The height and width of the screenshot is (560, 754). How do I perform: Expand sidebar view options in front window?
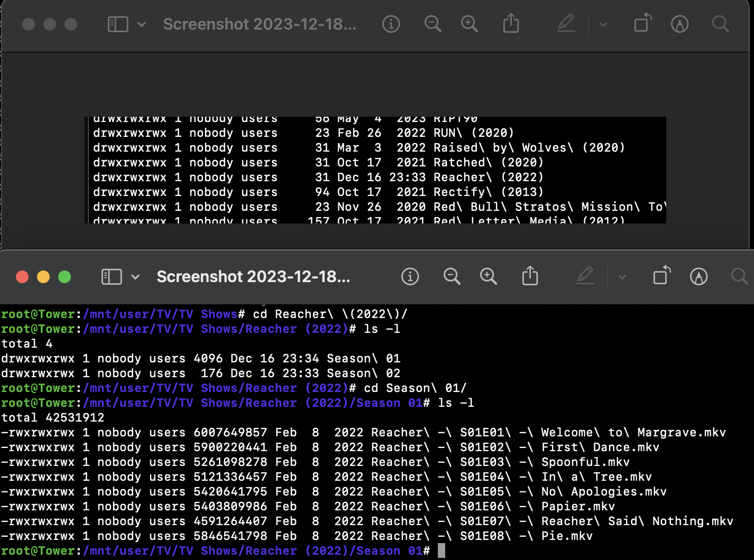[135, 276]
